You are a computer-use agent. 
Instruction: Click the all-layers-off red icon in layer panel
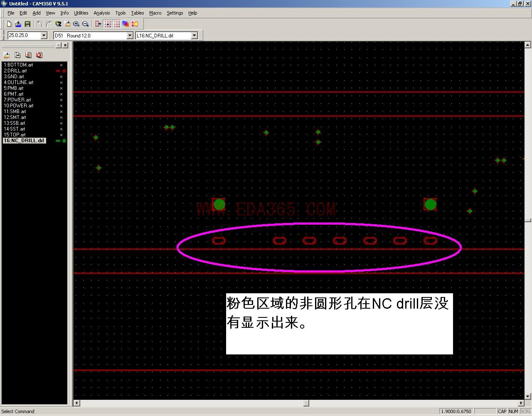click(39, 55)
